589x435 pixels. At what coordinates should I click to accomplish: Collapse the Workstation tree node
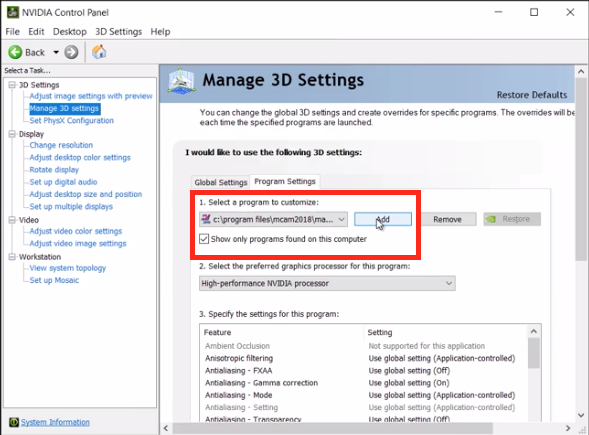12,257
